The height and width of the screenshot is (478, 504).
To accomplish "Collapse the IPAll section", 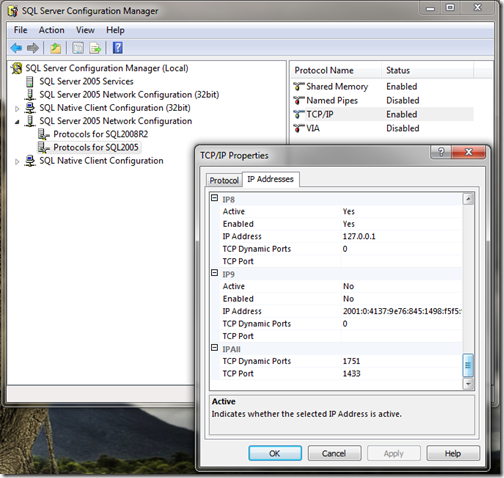I will (215, 348).
